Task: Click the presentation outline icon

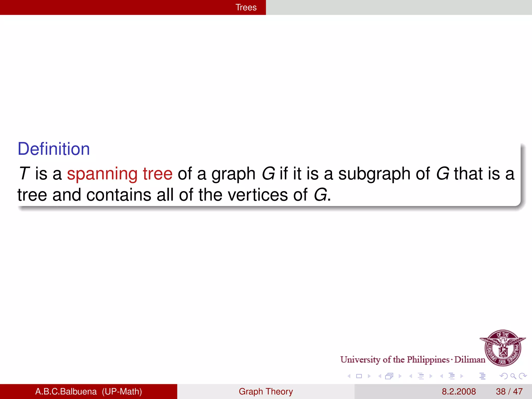Action: tap(482, 376)
